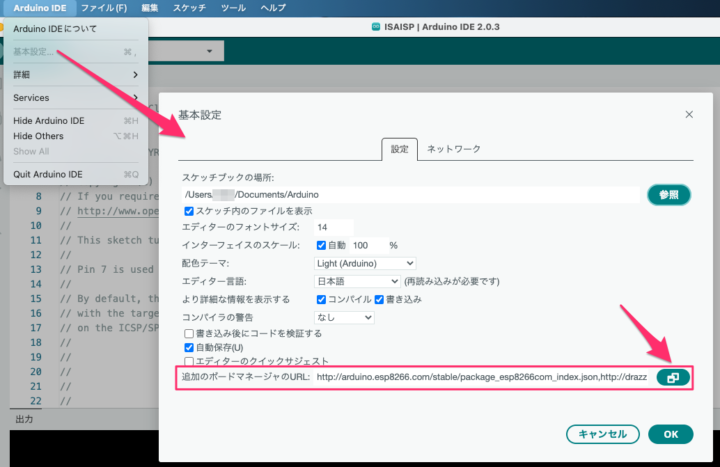Enable スケッチ内のファイルを表示 checkbox
The width and height of the screenshot is (720, 467).
[189, 211]
